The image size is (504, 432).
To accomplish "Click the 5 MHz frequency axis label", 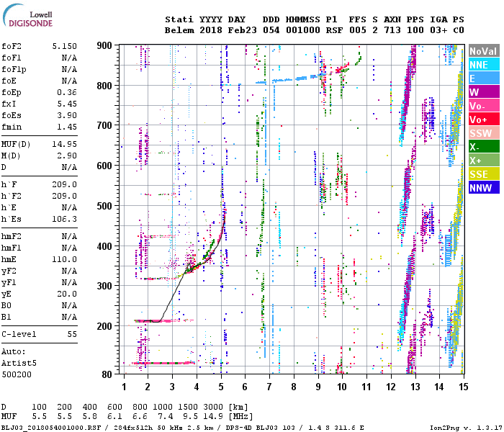I will point(221,387).
